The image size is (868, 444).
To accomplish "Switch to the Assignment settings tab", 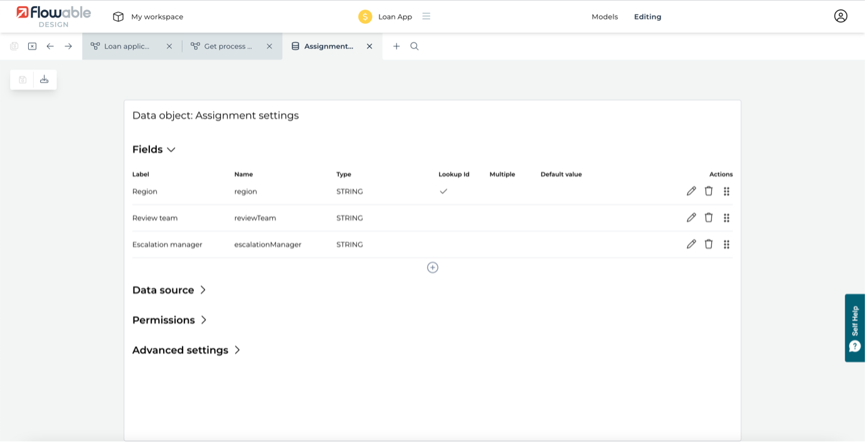I will [326, 46].
